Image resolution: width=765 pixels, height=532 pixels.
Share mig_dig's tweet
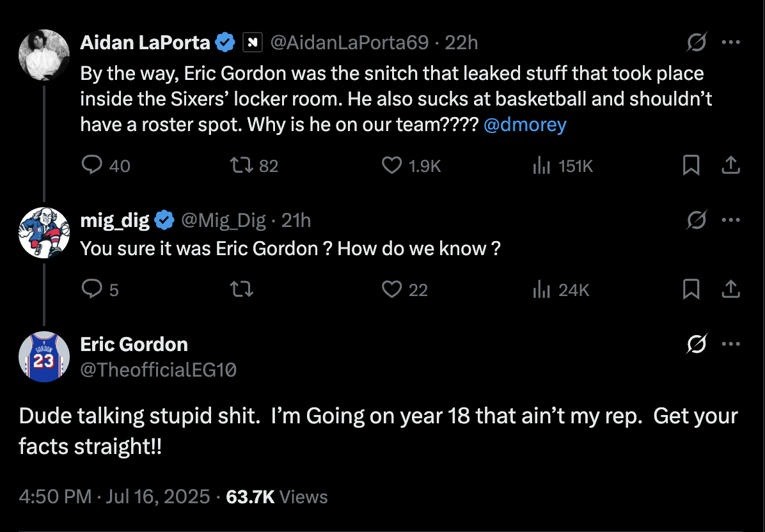730,290
